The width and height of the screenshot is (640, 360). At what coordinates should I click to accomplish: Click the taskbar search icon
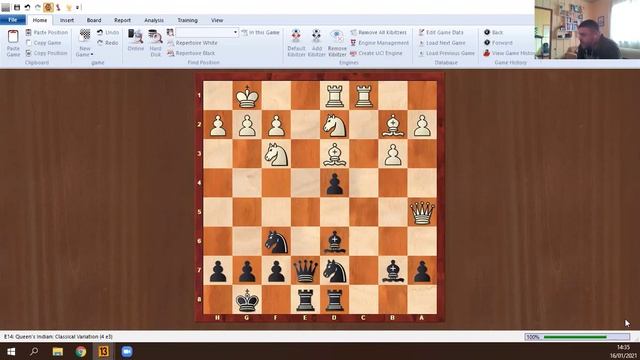click(x=34, y=351)
